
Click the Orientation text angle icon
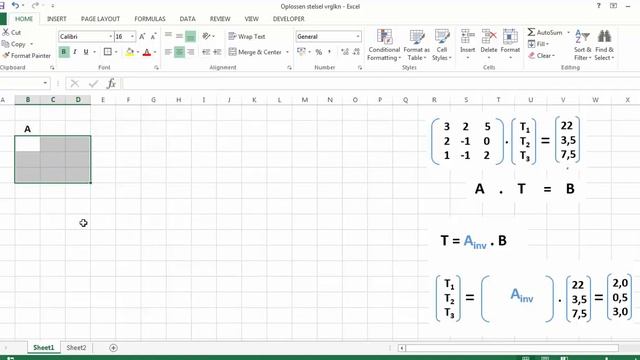tap(207, 36)
